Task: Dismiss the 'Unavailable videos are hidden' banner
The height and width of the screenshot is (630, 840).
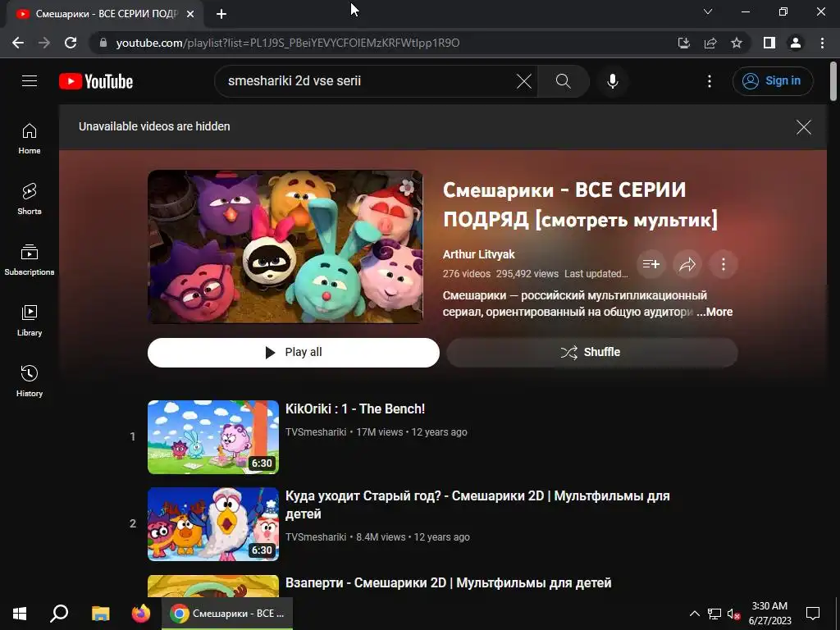Action: (804, 127)
